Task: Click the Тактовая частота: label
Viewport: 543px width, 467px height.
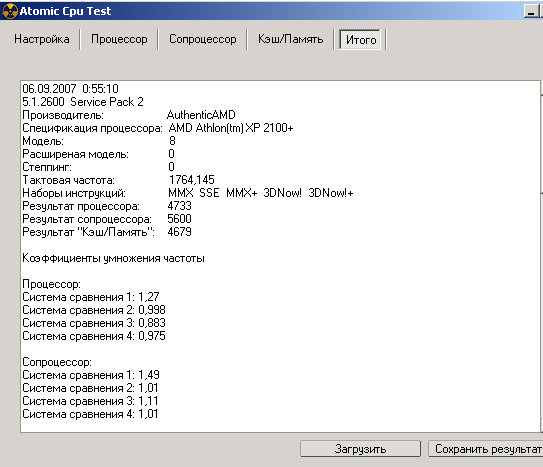Action: (68, 180)
